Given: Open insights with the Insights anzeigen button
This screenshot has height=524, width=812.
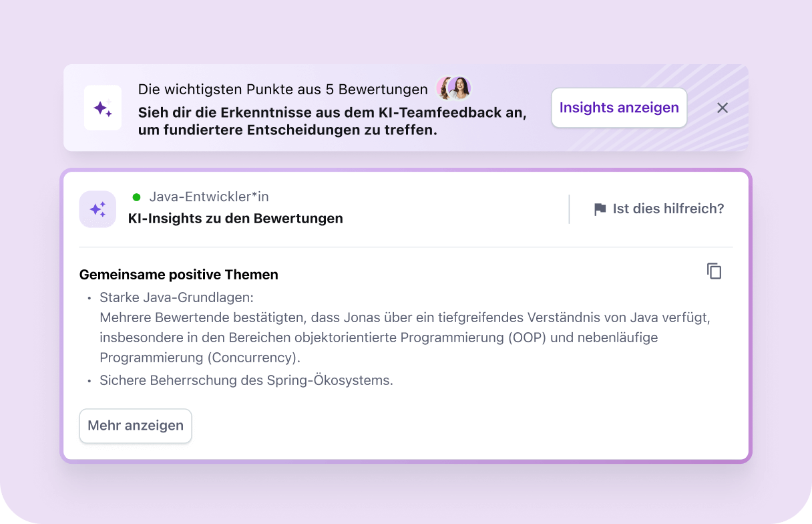Looking at the screenshot, I should [618, 108].
